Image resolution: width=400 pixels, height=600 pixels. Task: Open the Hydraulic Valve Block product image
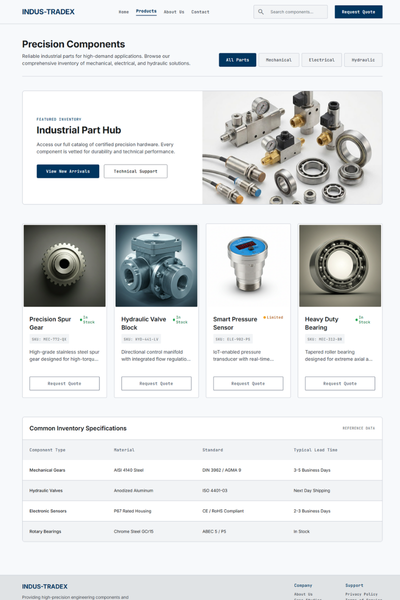(x=156, y=266)
